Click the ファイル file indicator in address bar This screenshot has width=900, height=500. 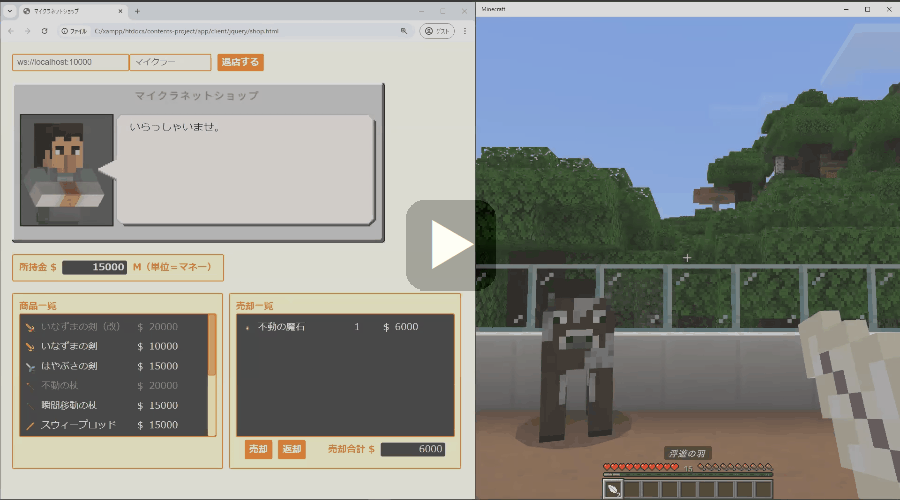click(74, 31)
